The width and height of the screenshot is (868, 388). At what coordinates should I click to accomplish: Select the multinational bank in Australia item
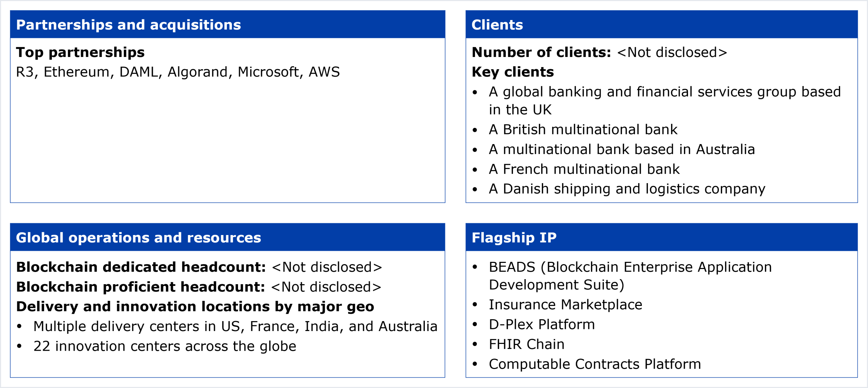622,149
